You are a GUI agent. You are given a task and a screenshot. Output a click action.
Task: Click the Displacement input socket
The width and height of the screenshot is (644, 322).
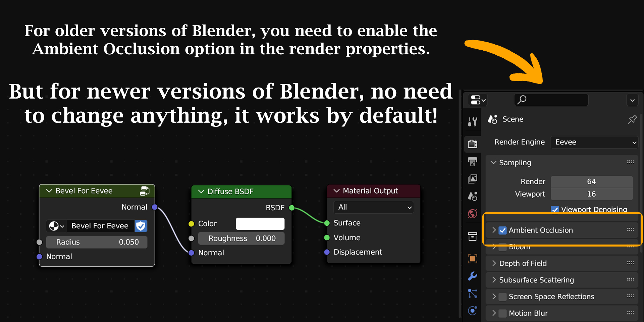(x=327, y=252)
